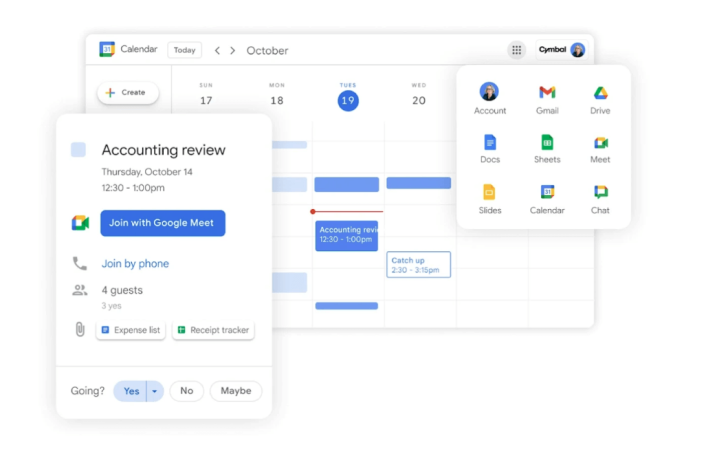Image resolution: width=728 pixels, height=456 pixels.
Task: Click the Cymbal organization label
Action: point(552,50)
